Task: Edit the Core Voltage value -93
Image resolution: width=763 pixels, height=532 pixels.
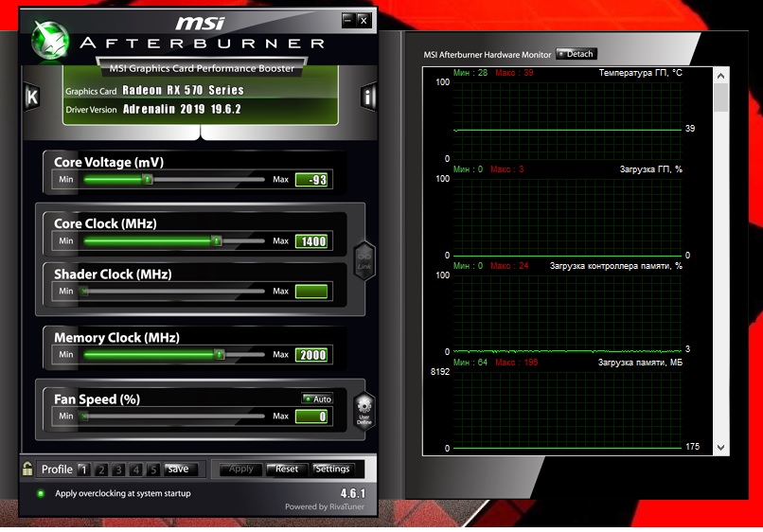Action: (311, 180)
